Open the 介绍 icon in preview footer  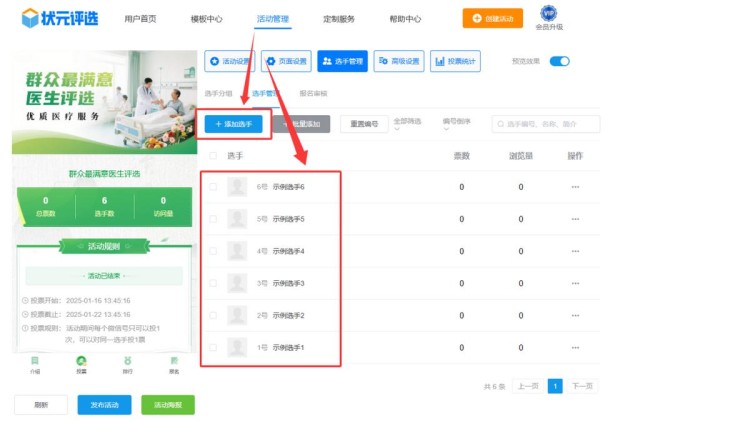click(x=35, y=363)
